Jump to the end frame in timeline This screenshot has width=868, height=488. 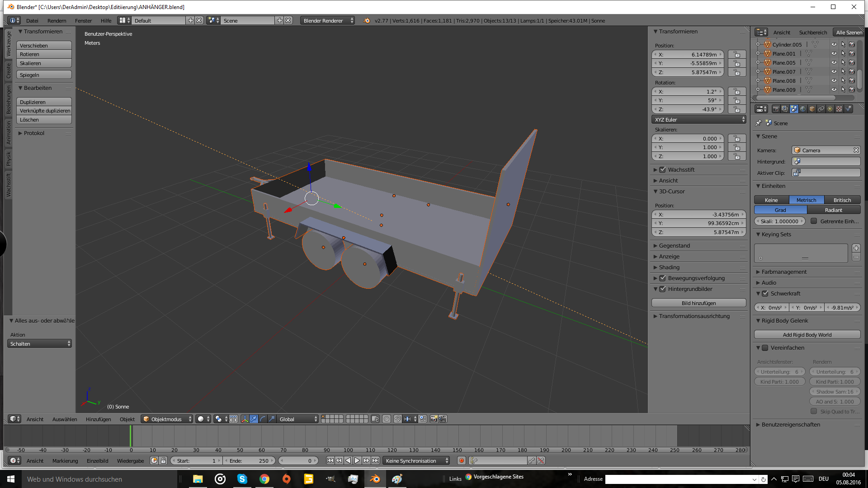tap(375, 460)
